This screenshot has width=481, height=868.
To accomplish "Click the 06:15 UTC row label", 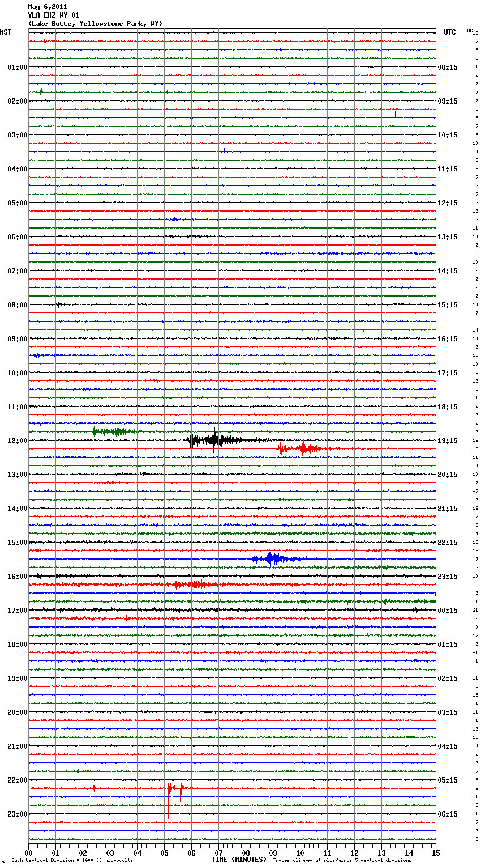I will (448, 814).
